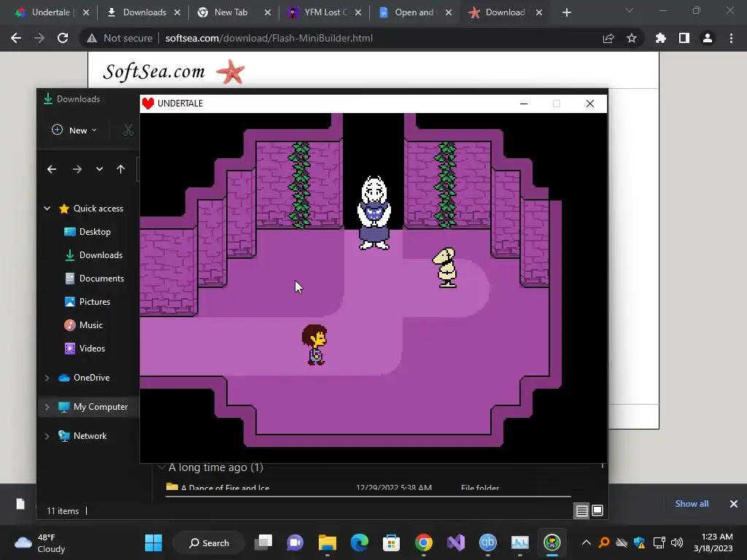Toggle Chrome's side panel icon
This screenshot has height=560, width=747.
(684, 38)
